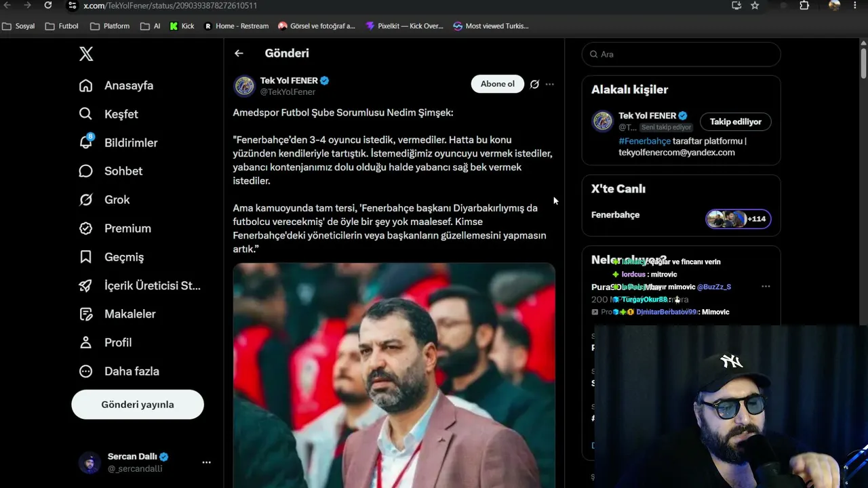The width and height of the screenshot is (868, 488).
Task: Select the Keşfet menu label
Action: 121,114
